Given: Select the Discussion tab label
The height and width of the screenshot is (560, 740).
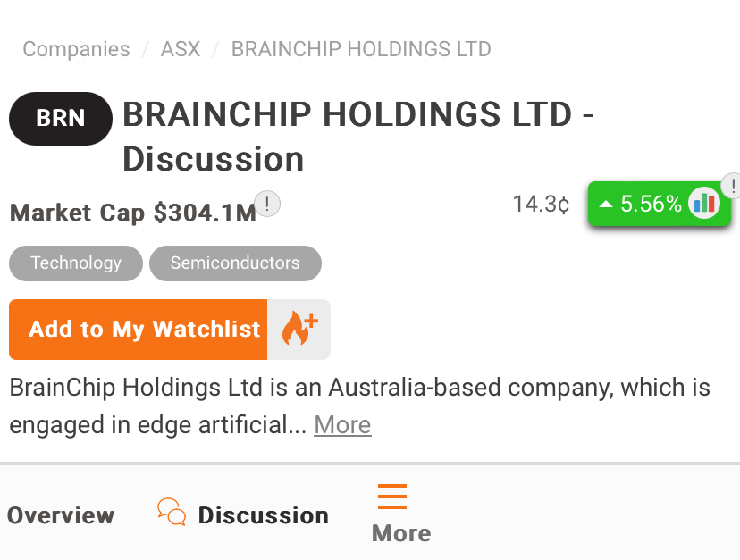Looking at the screenshot, I should pos(263,515).
